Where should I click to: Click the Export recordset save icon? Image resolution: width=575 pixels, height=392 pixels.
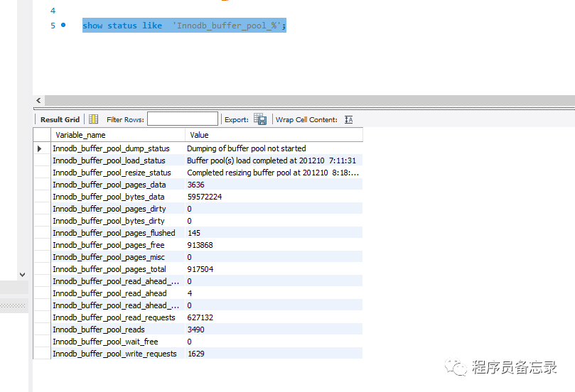260,119
